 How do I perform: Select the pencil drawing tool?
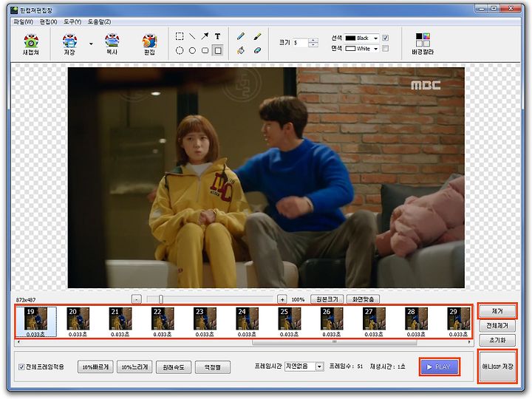pyautogui.click(x=241, y=36)
